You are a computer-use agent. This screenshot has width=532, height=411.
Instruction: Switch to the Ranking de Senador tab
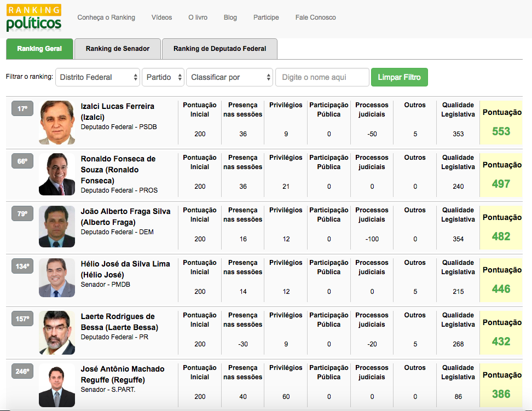coord(118,49)
